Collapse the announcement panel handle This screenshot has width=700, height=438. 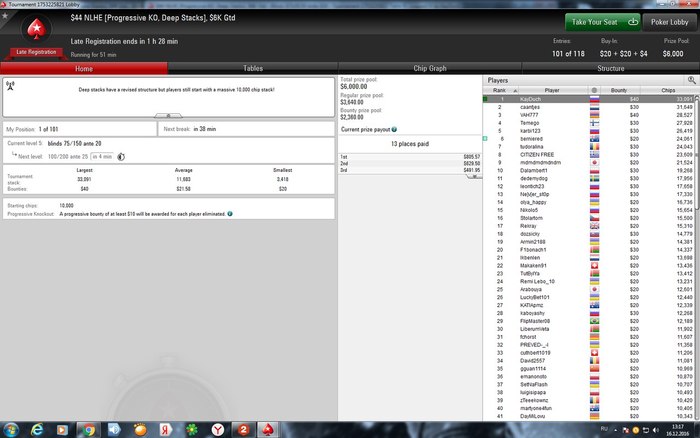168,116
